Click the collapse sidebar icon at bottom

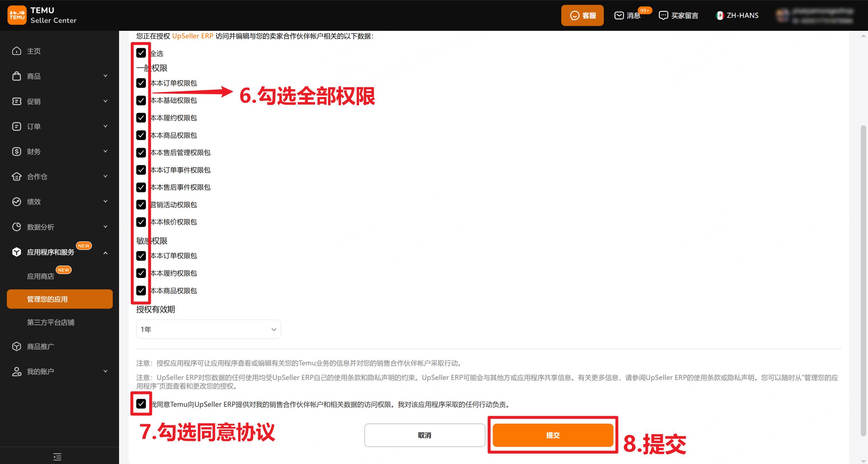(57, 457)
